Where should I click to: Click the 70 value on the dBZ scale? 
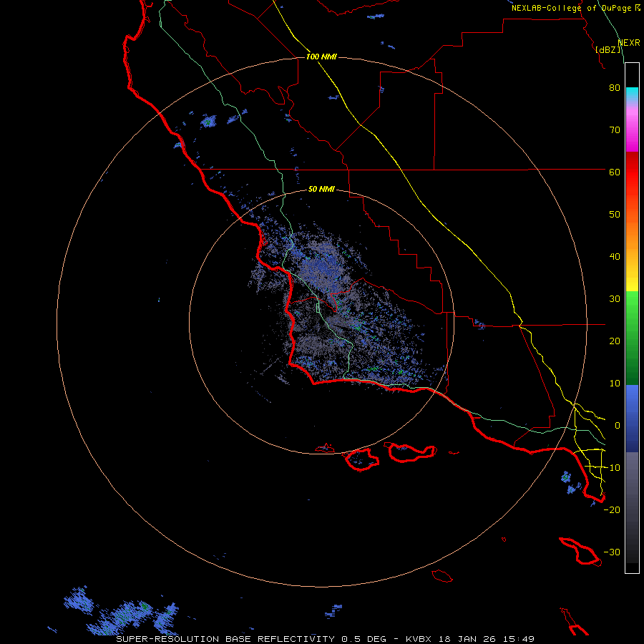(x=615, y=130)
